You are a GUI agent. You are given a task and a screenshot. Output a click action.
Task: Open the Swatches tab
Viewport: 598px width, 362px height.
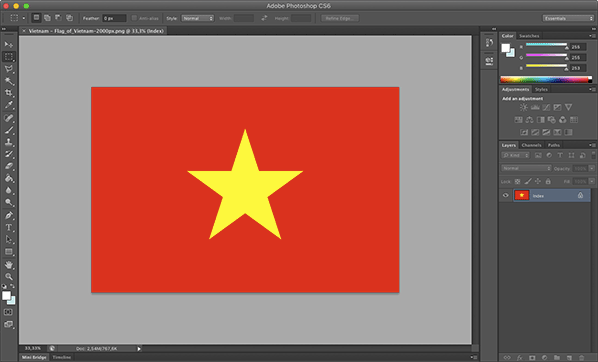529,36
